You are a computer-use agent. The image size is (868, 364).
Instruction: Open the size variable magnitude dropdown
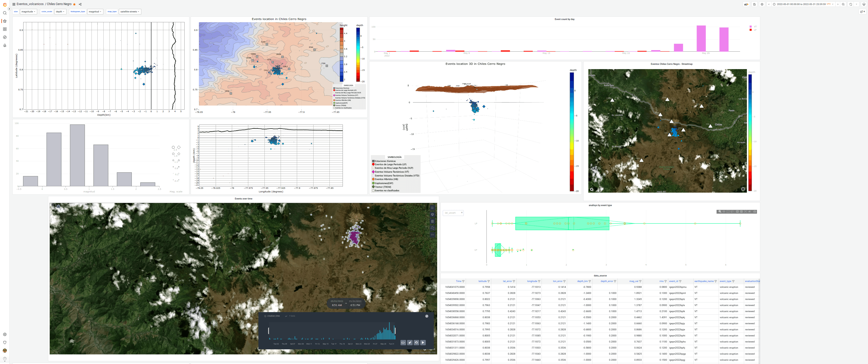pos(28,11)
